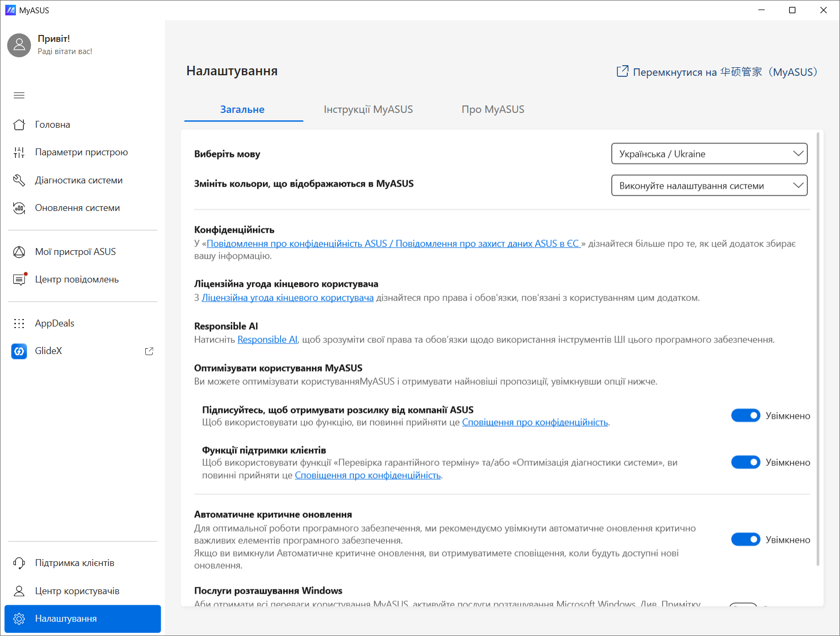Click the Виберіть мову label
This screenshot has width=840, height=636.
pos(227,154)
